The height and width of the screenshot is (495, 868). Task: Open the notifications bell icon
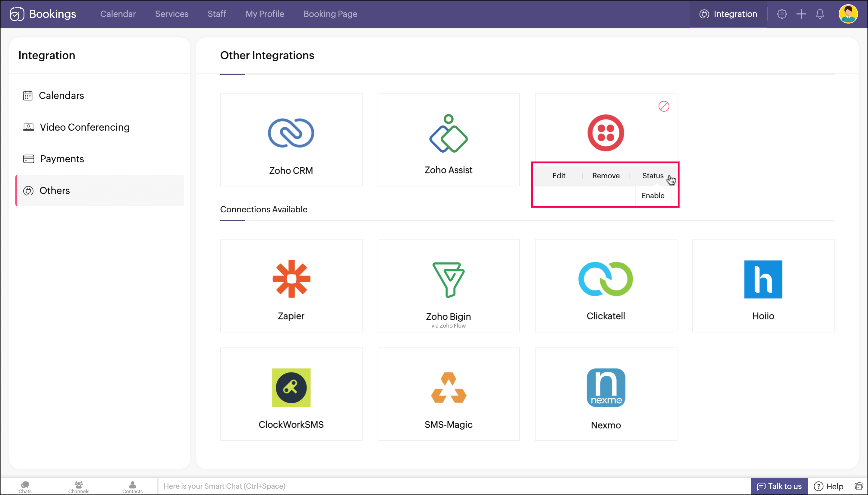[820, 14]
